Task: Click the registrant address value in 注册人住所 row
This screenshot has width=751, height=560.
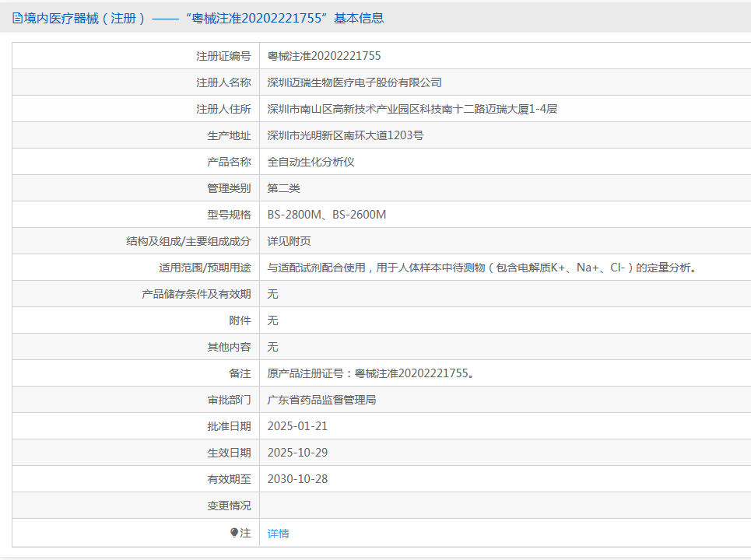Action: [412, 109]
